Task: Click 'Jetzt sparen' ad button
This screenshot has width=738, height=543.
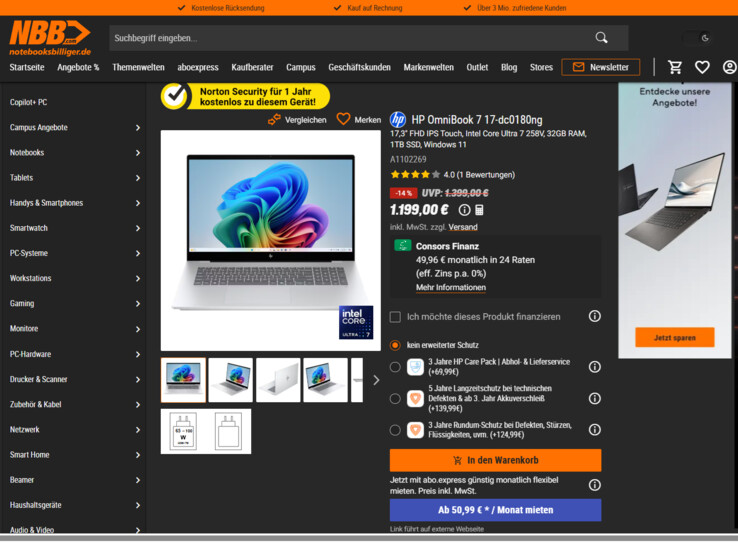Action: 674,337
